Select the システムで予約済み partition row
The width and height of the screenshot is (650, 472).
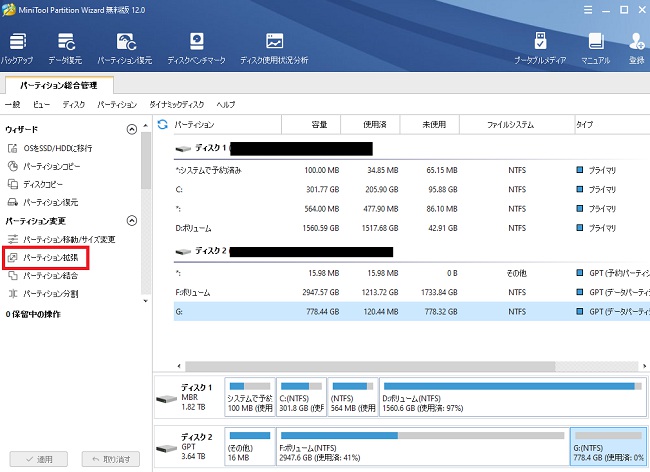(x=412, y=170)
